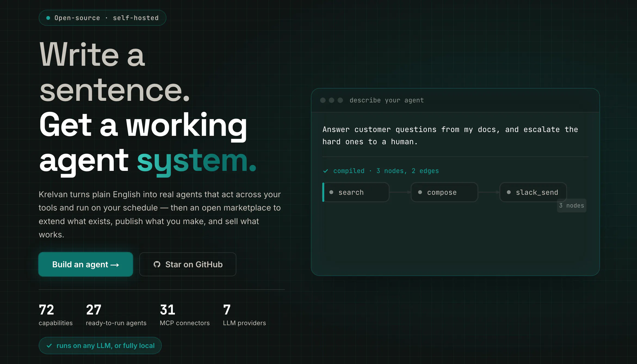Click the dot icon in slack_send node
The height and width of the screenshot is (364, 637).
click(509, 192)
